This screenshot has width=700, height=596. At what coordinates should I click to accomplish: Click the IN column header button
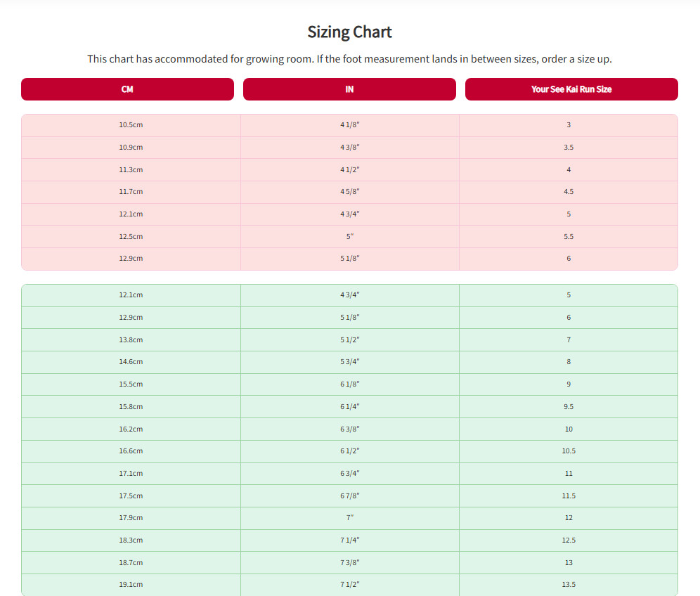pos(349,89)
